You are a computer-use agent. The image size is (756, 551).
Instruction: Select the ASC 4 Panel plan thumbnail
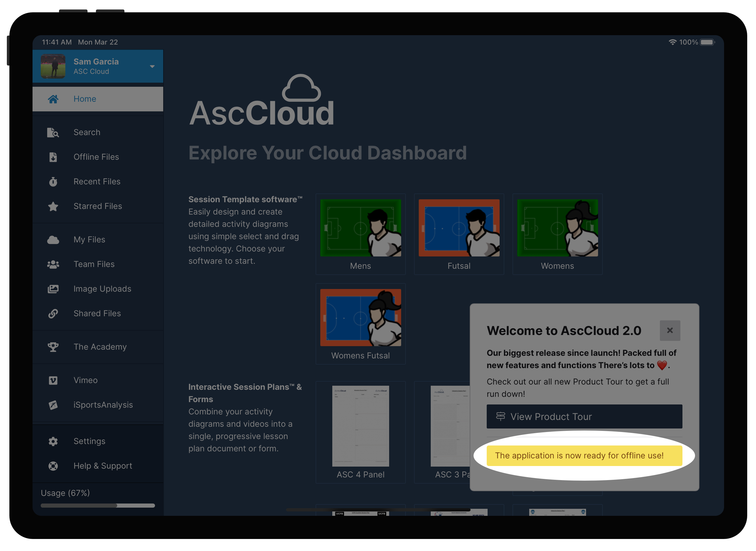click(x=360, y=426)
